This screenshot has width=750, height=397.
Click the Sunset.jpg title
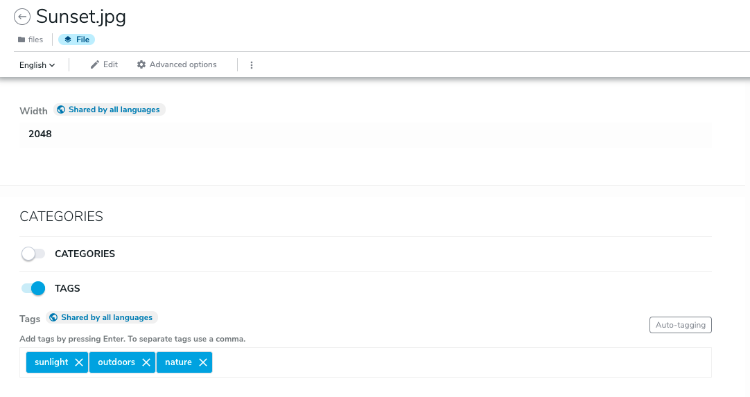point(81,17)
